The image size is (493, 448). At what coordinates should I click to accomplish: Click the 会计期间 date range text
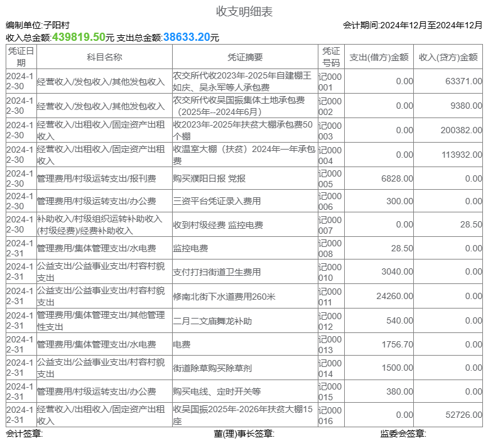coord(413,25)
